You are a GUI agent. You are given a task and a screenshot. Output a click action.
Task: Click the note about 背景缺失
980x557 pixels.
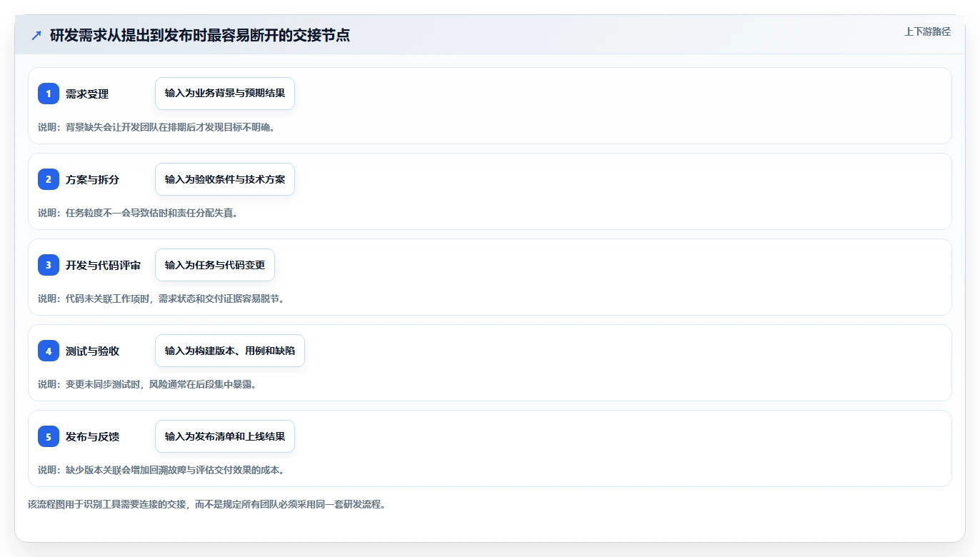tap(156, 127)
